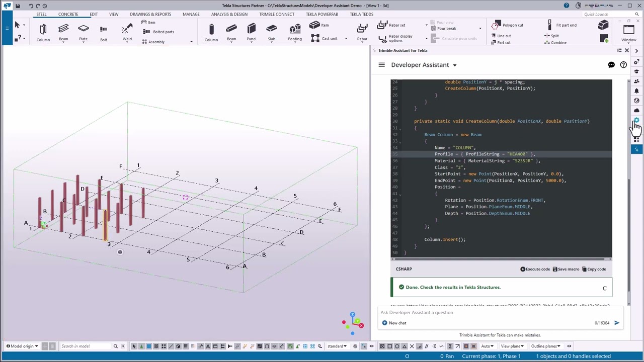
Task: Switch to the CONCRETE ribbon tab
Action: point(68,14)
